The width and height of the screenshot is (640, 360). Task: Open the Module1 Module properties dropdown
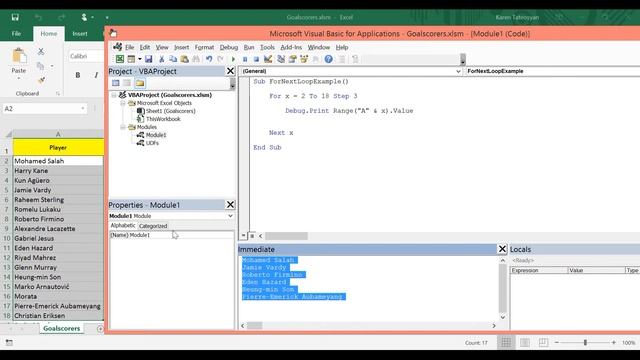[230, 216]
